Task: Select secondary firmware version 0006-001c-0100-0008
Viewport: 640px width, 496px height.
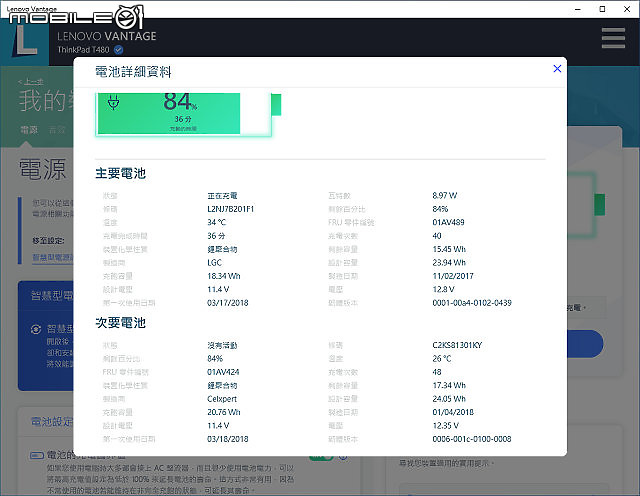Action: coord(472,439)
